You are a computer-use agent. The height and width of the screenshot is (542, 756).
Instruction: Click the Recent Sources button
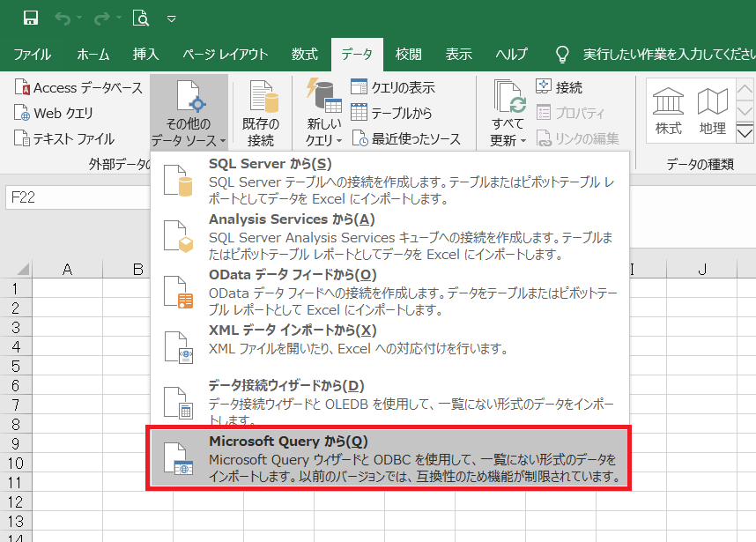pos(406,138)
